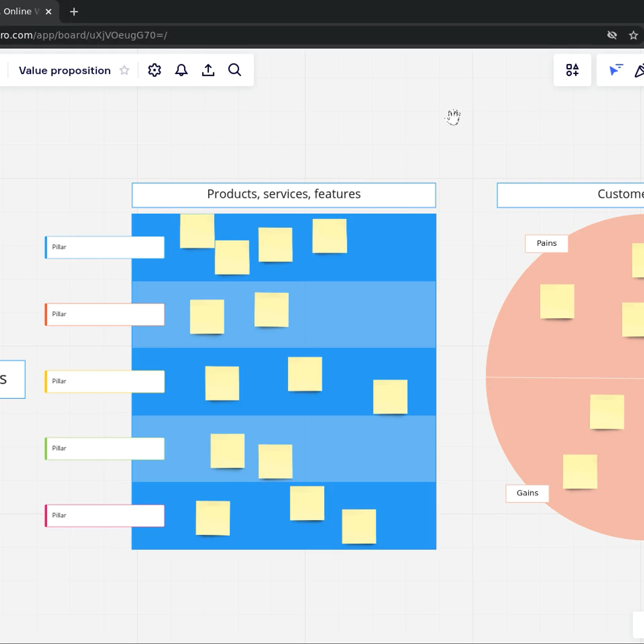Select the sticky note below the Pains label
Screen dimensions: 644x644
click(557, 302)
